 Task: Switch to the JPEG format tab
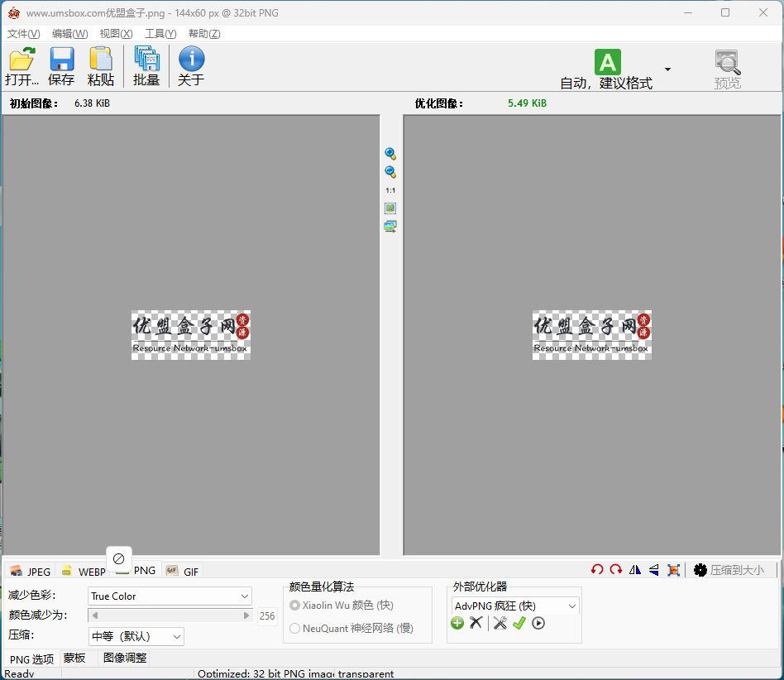31,571
